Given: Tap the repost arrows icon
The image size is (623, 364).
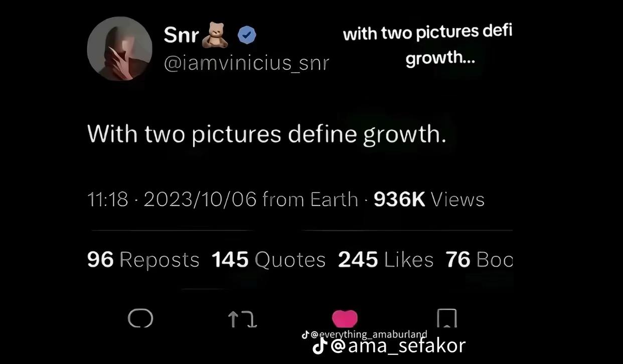Looking at the screenshot, I should (243, 318).
